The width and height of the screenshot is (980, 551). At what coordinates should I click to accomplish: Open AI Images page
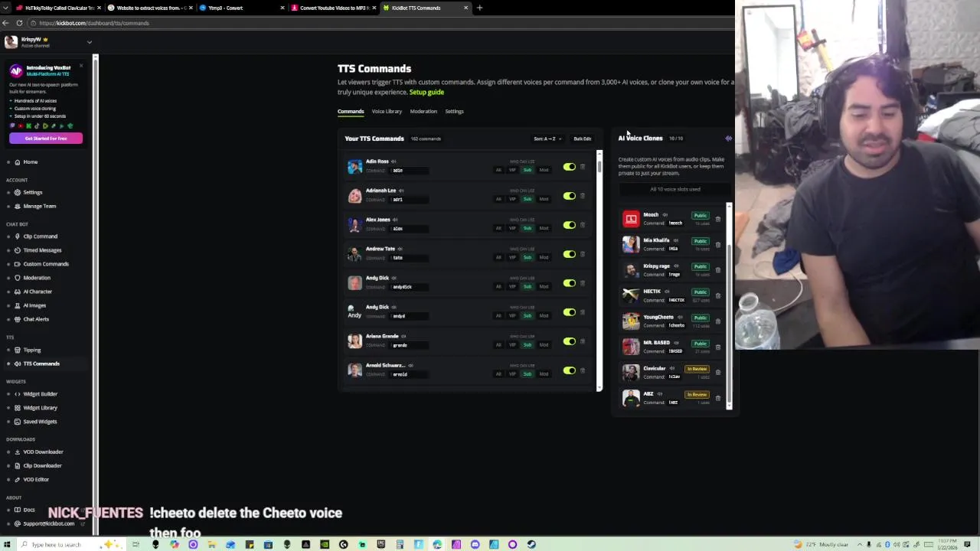point(34,305)
